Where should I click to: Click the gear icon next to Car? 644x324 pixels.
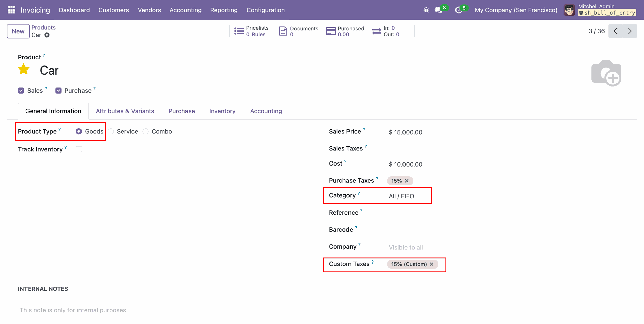(x=47, y=35)
